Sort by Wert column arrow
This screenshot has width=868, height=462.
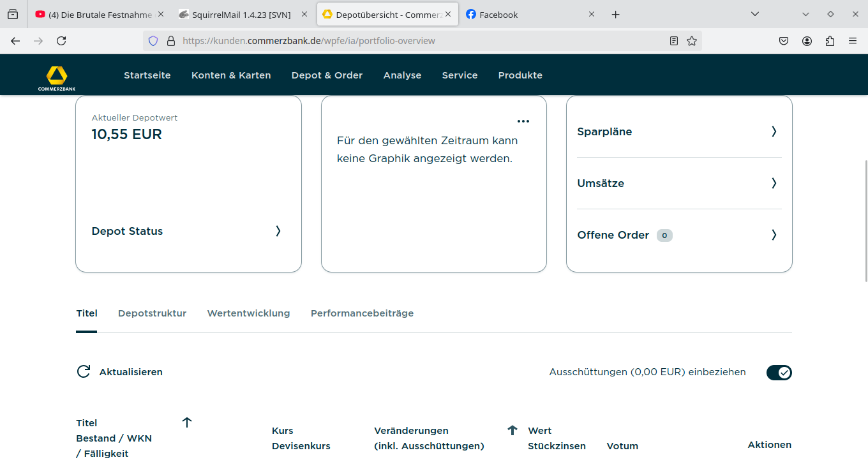coord(512,431)
